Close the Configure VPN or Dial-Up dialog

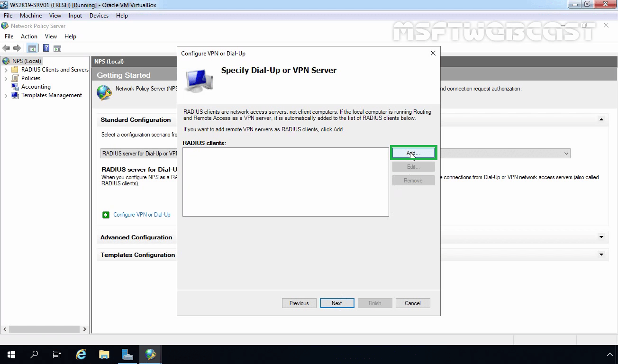coord(433,53)
